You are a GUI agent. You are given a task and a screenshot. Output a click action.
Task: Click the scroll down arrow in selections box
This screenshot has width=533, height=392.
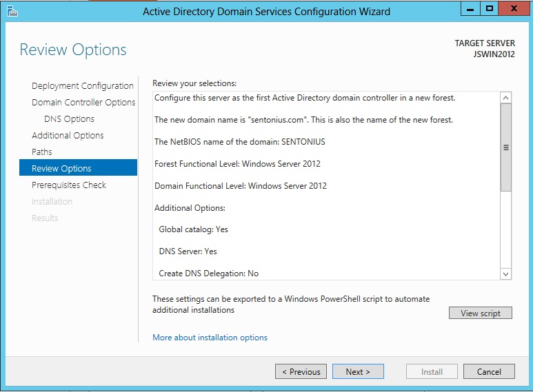(x=506, y=274)
